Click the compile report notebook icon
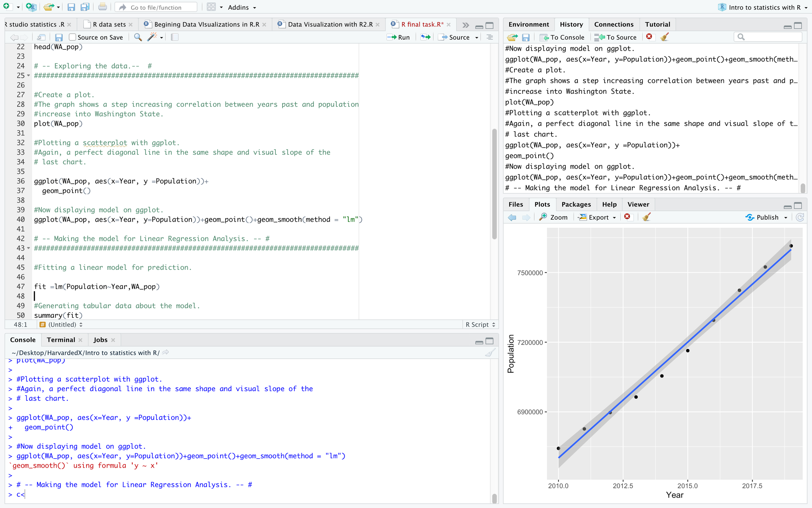This screenshot has height=508, width=812. pyautogui.click(x=174, y=37)
